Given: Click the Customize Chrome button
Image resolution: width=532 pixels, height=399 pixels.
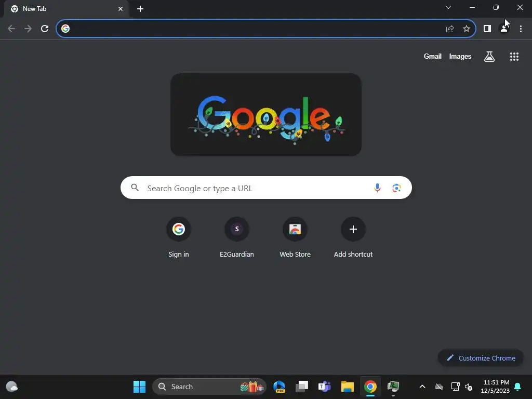Looking at the screenshot, I should tap(481, 358).
